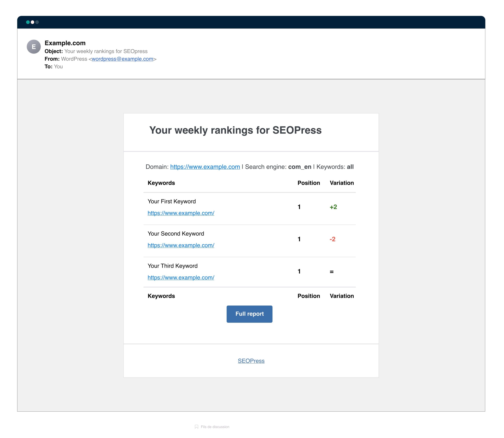Viewport: 504px width, 438px height.
Task: Click the bottom Variation footer header
Action: 342,296
